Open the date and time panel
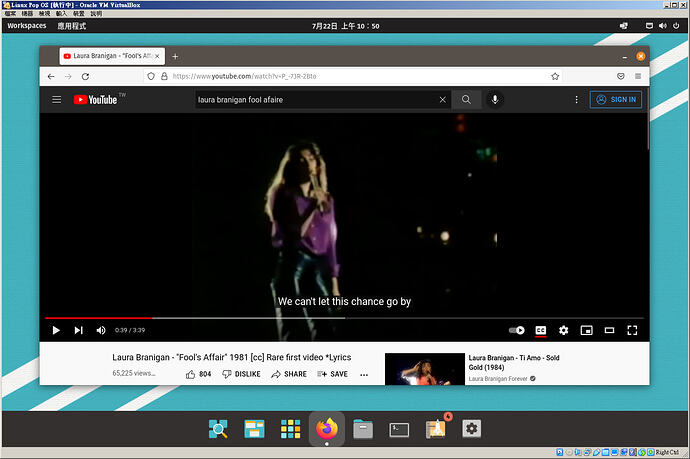Viewport: 690px width, 459px height. [345, 26]
